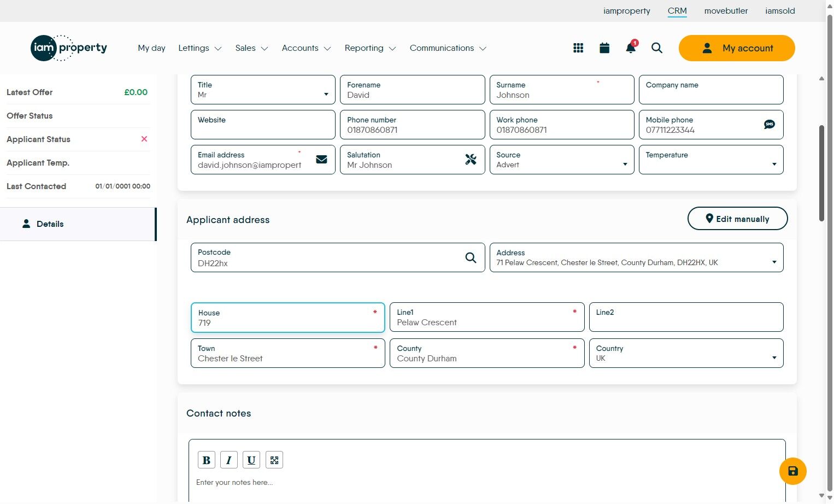This screenshot has height=504, width=834.
Task: Search postcode using magnifier icon
Action: pyautogui.click(x=471, y=257)
